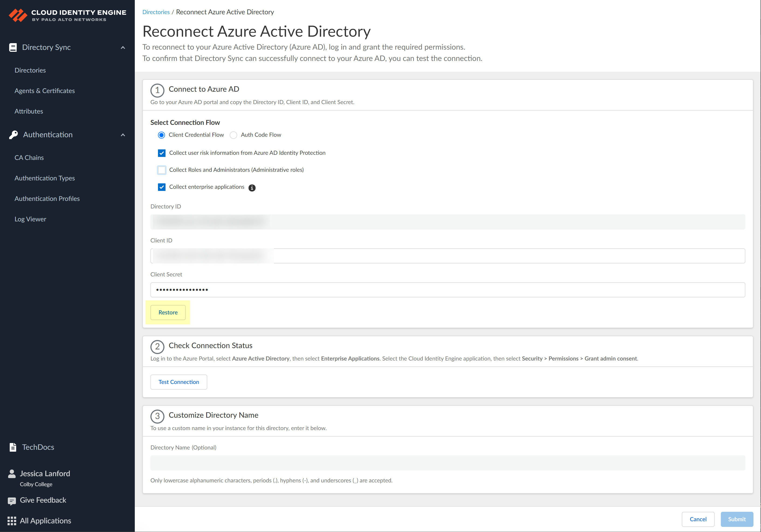The width and height of the screenshot is (761, 532).
Task: Click the Jessica Lanford user icon
Action: point(12,474)
